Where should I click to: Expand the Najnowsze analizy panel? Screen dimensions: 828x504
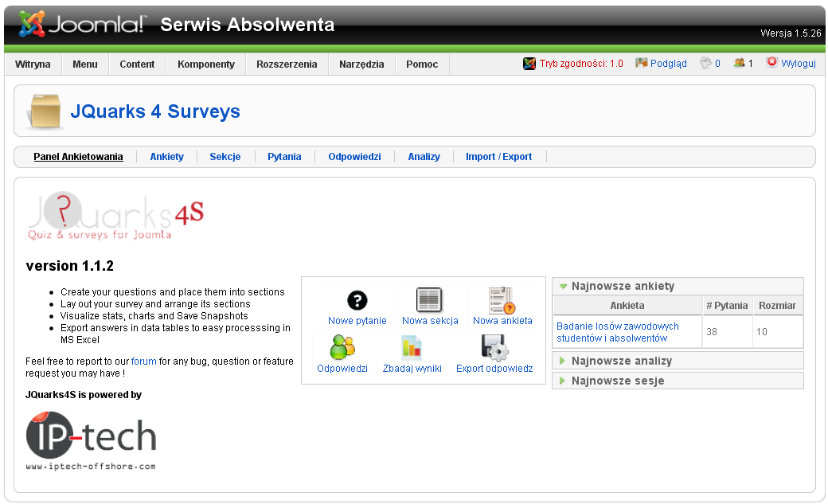[678, 361]
